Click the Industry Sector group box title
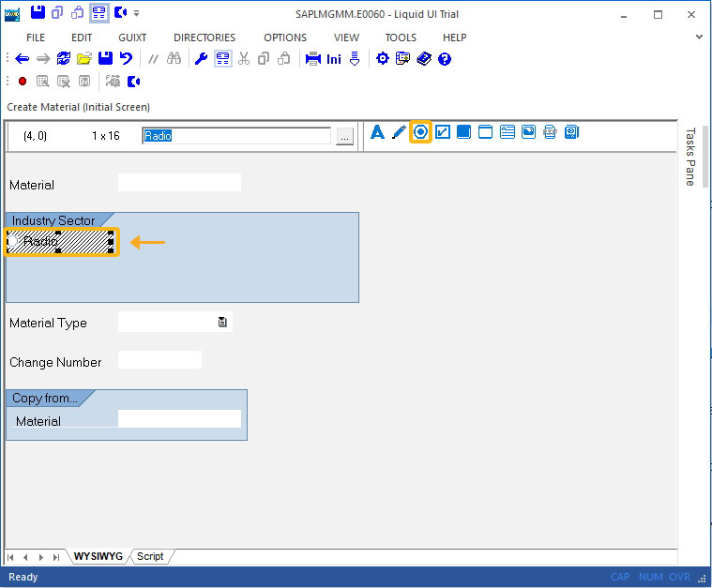Screen dimensions: 712x588 click(x=53, y=220)
